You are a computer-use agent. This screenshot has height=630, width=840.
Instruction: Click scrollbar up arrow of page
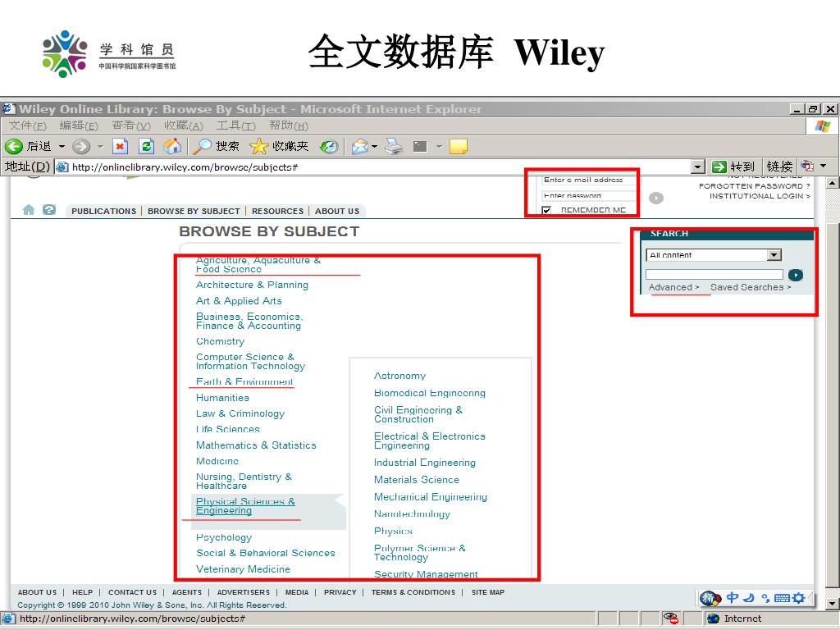(x=832, y=183)
